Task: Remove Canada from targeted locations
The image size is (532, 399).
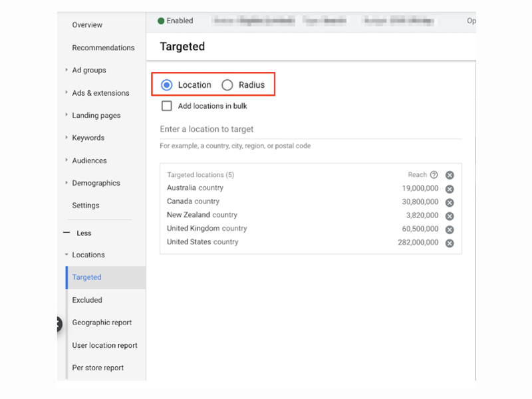Action: pos(450,202)
